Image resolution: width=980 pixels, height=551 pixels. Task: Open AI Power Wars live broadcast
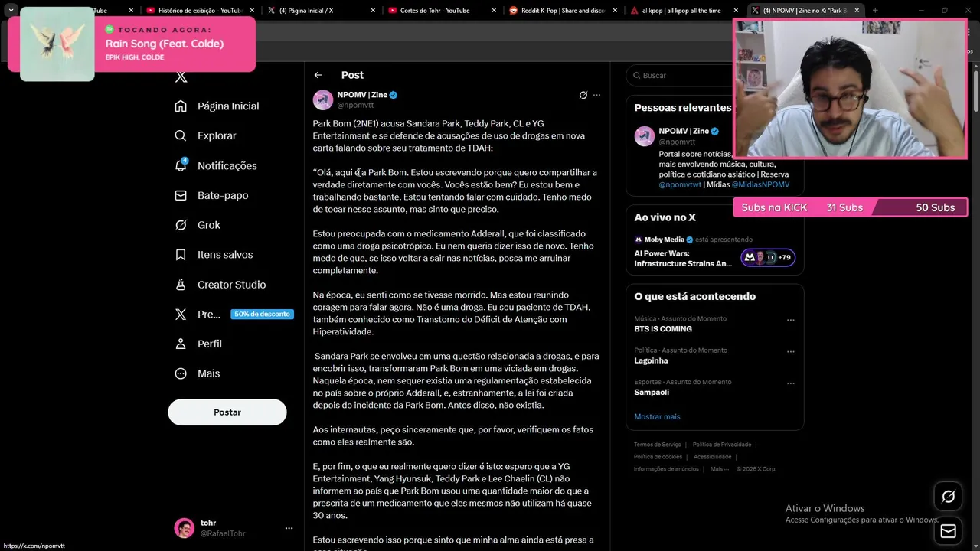pyautogui.click(x=683, y=259)
